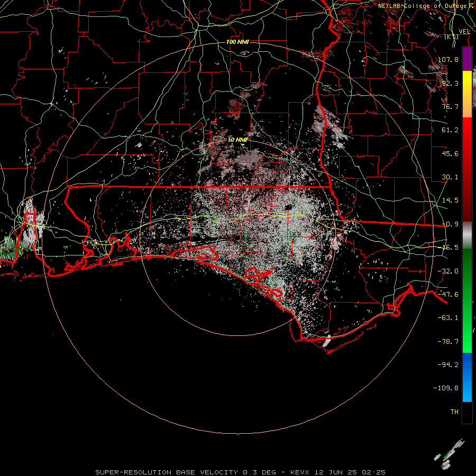Select the -0.9 value on the velocity scale

pyautogui.click(x=450, y=224)
